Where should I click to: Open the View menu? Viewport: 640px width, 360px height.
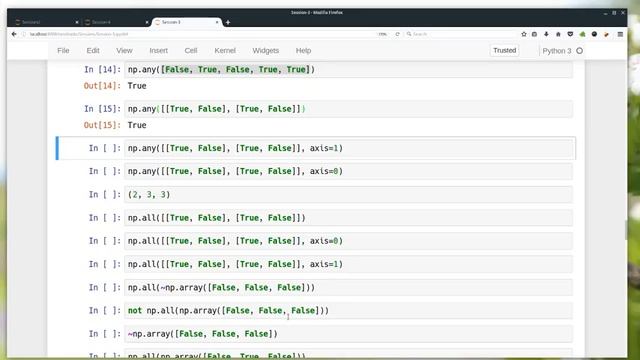click(x=124, y=51)
